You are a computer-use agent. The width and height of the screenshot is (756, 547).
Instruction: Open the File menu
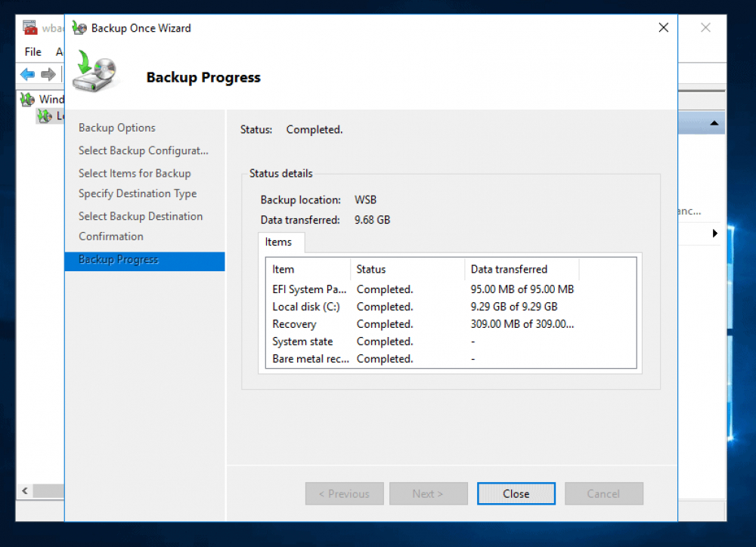(x=32, y=51)
